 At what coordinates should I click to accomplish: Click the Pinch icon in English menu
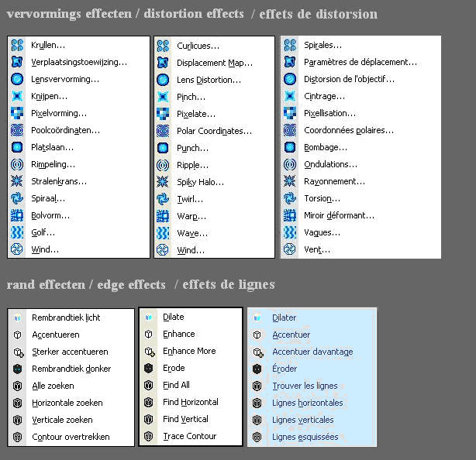(163, 97)
